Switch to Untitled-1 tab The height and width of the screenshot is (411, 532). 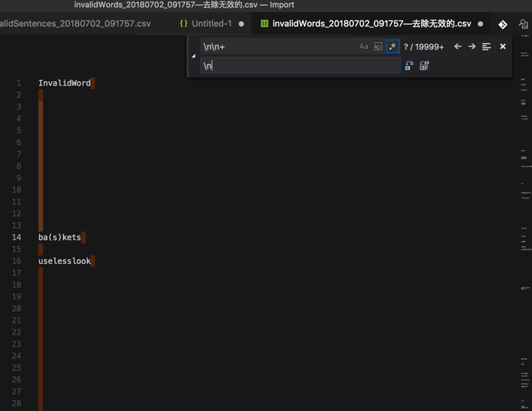tap(212, 24)
